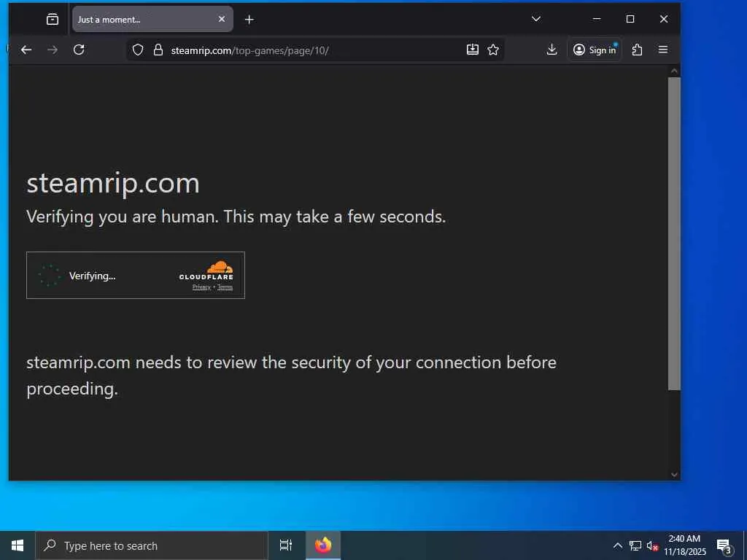
Task: Close the 'Just a moment...' tab
Action: point(222,19)
